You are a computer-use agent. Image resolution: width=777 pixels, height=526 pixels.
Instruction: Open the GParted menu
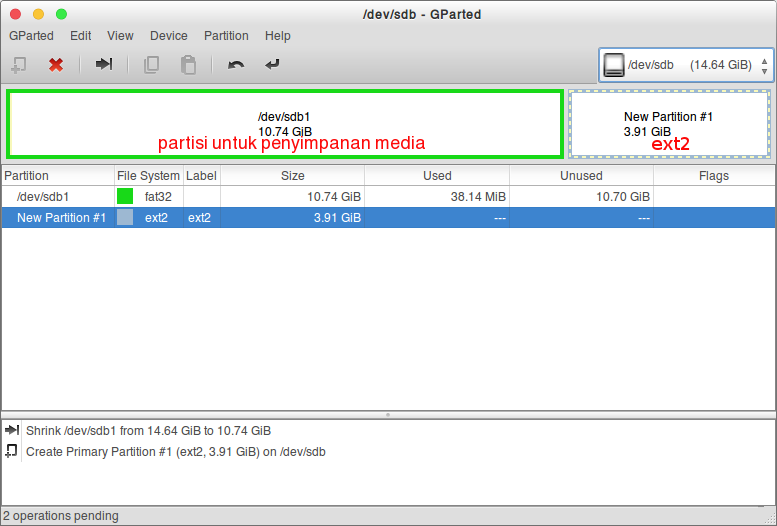(31, 36)
